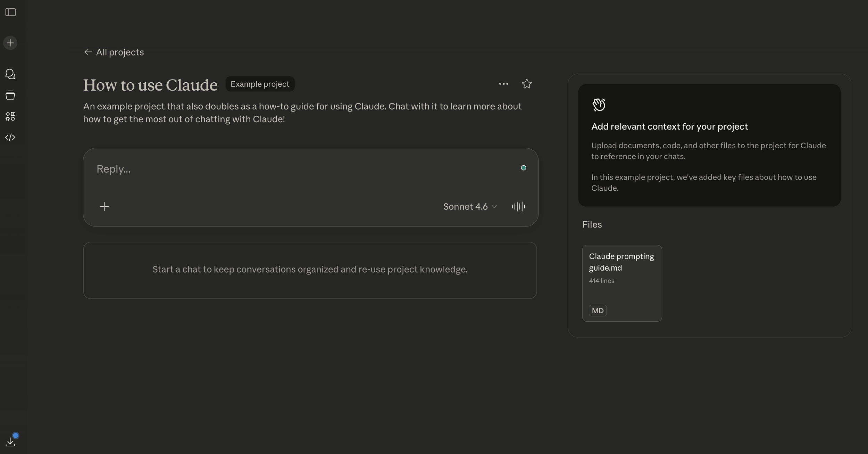This screenshot has height=454, width=868.
Task: Toggle the sidebar panel icon
Action: click(x=10, y=12)
